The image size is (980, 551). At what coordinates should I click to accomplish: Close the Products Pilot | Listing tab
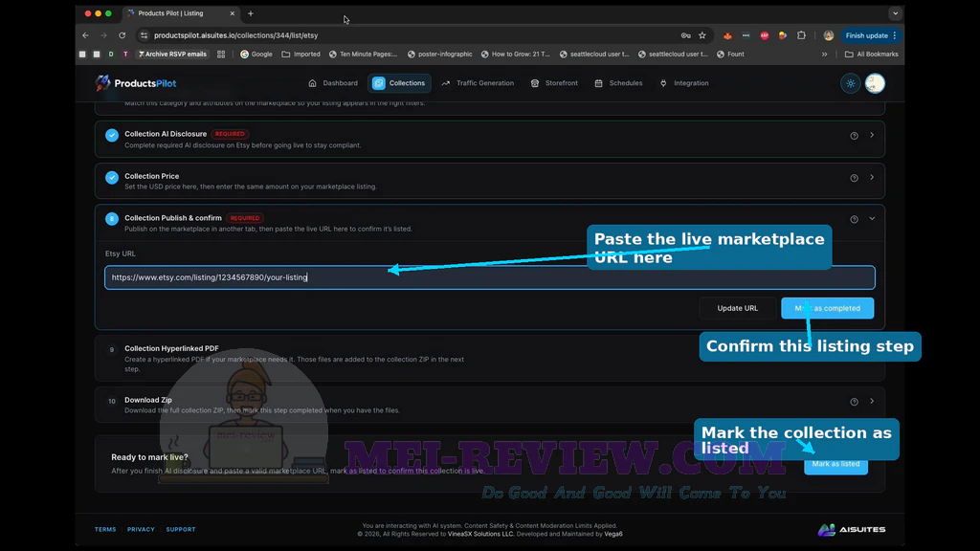[232, 13]
